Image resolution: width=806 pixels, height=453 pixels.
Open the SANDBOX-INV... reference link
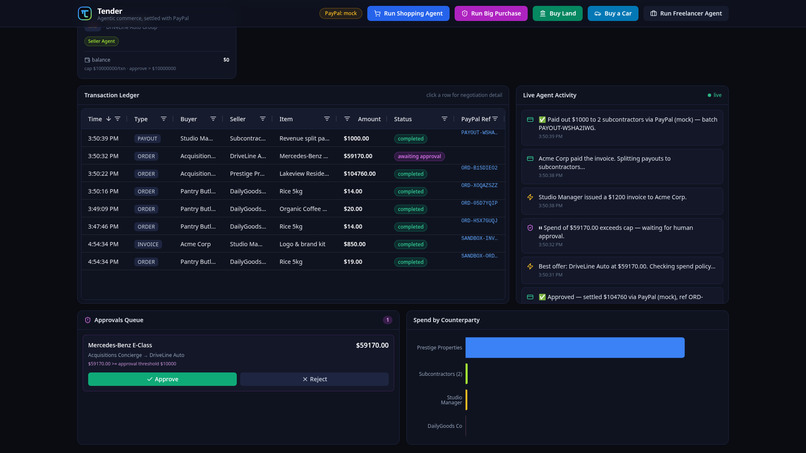pyautogui.click(x=479, y=238)
